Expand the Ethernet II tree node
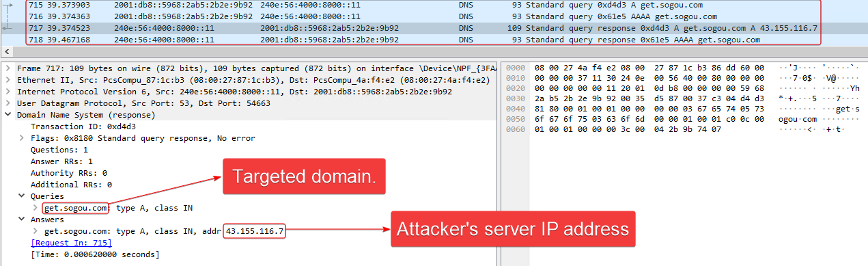The width and height of the screenshot is (868, 266). coord(8,80)
